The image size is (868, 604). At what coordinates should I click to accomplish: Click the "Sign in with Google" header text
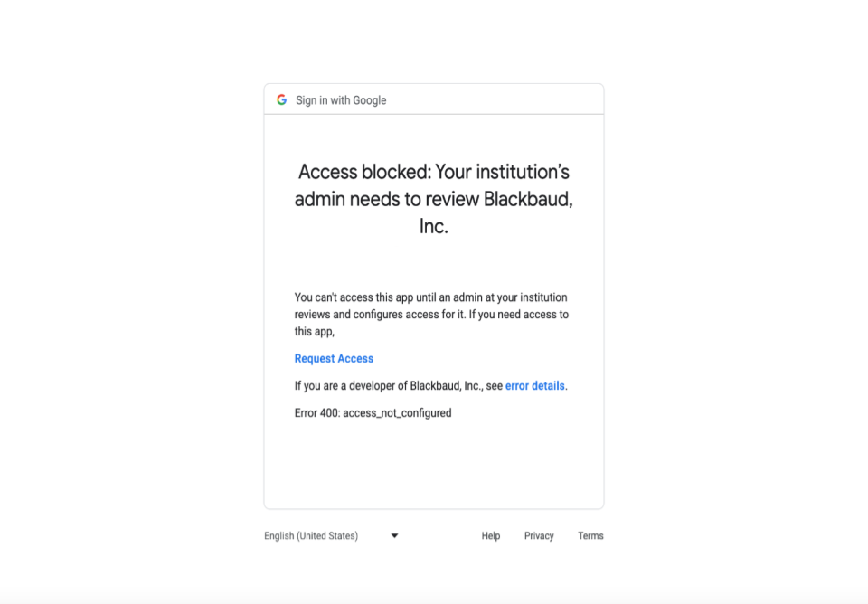click(x=341, y=100)
